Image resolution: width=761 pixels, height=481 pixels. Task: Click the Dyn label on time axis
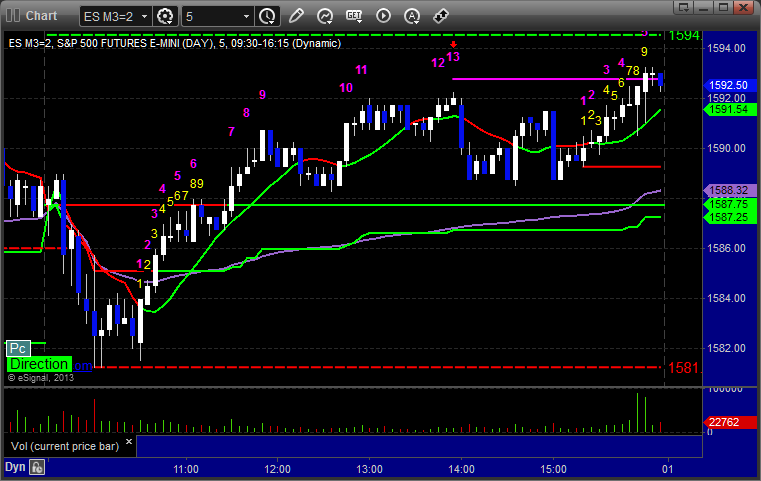click(15, 467)
